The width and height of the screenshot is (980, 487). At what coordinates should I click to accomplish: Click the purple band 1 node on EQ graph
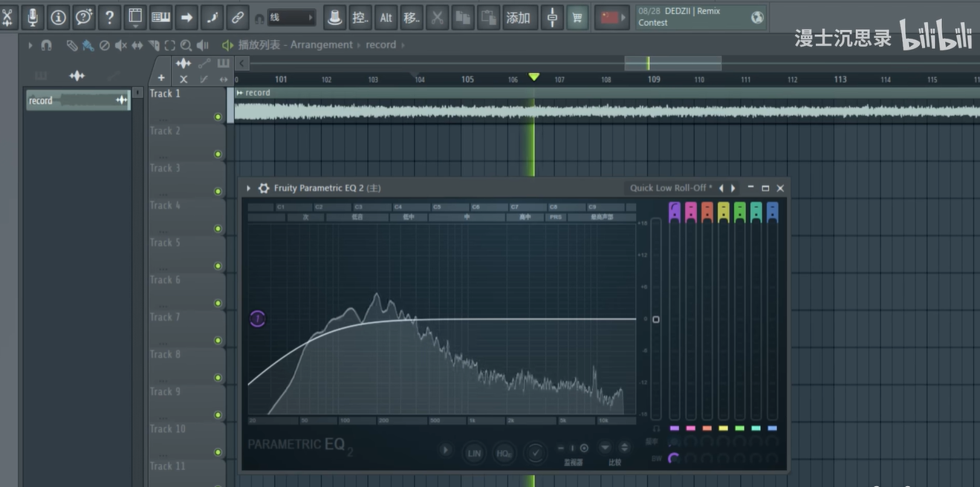coord(257,319)
